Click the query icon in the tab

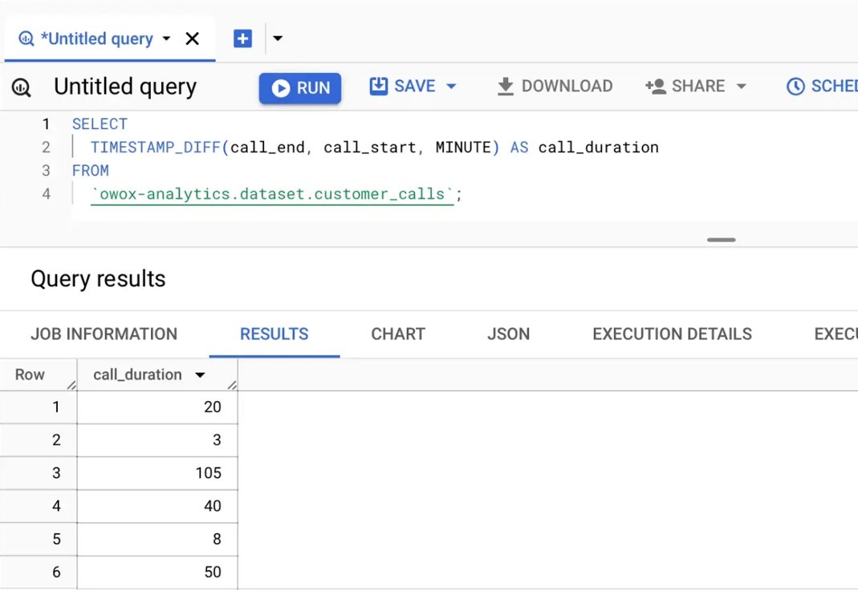click(26, 38)
